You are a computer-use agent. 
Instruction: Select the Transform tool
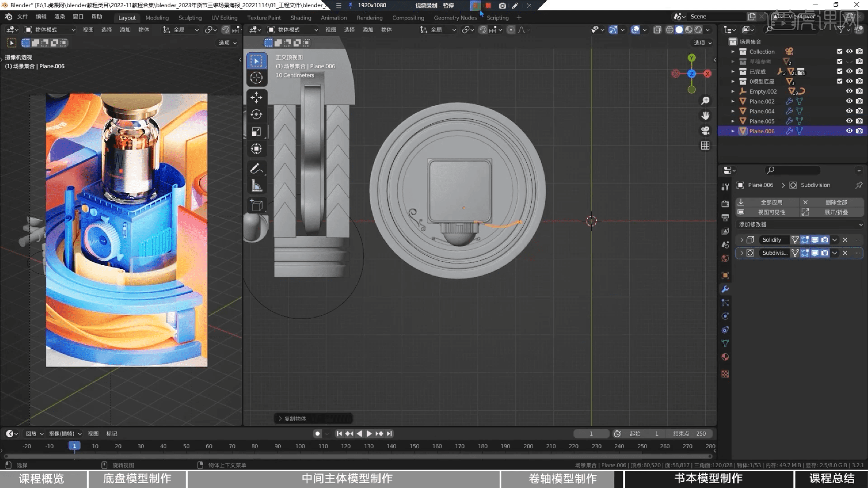[256, 149]
